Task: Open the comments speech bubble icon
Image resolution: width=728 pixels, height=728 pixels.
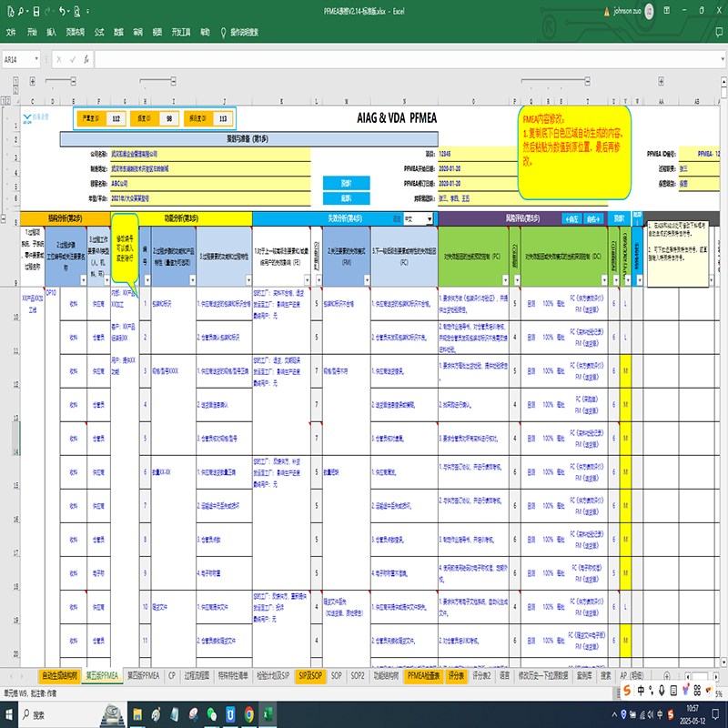Action: [719, 32]
